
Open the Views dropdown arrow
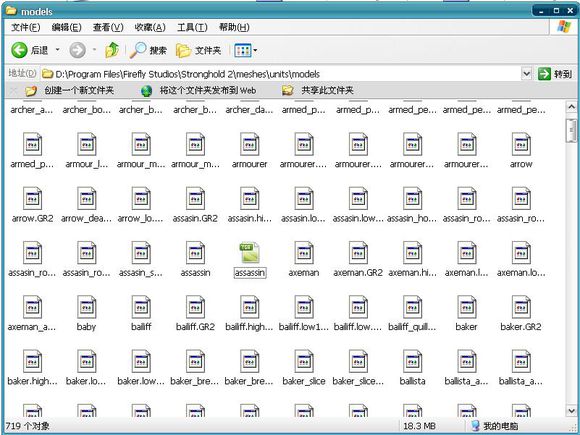point(255,50)
